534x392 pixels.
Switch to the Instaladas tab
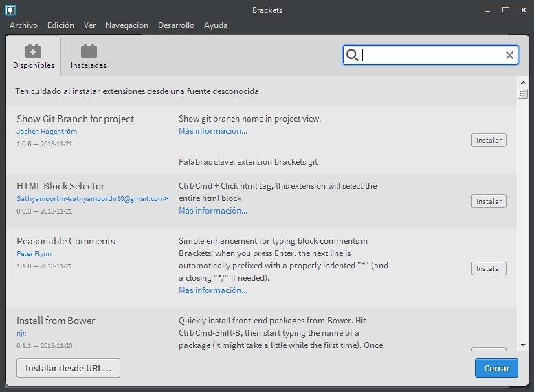(89, 56)
